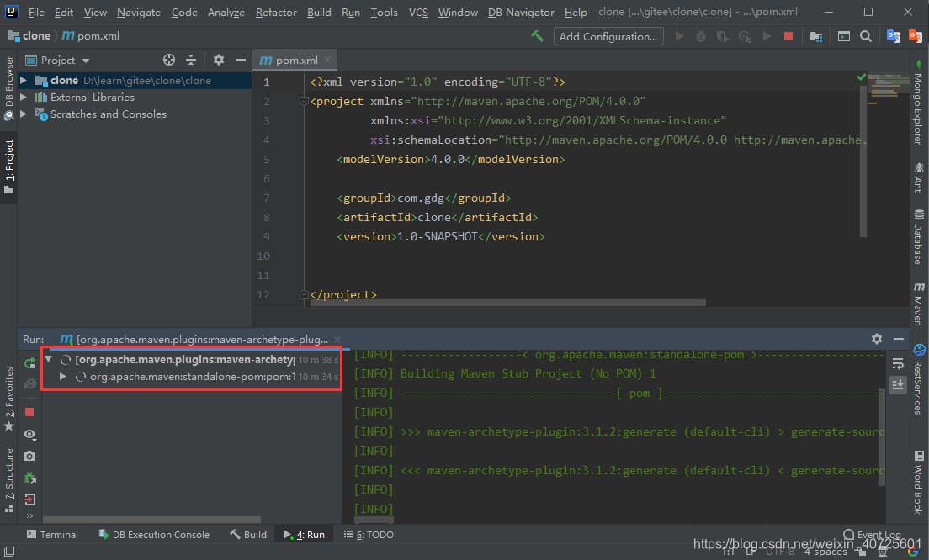Open the Analyze menu
This screenshot has width=929, height=560.
pos(226,12)
